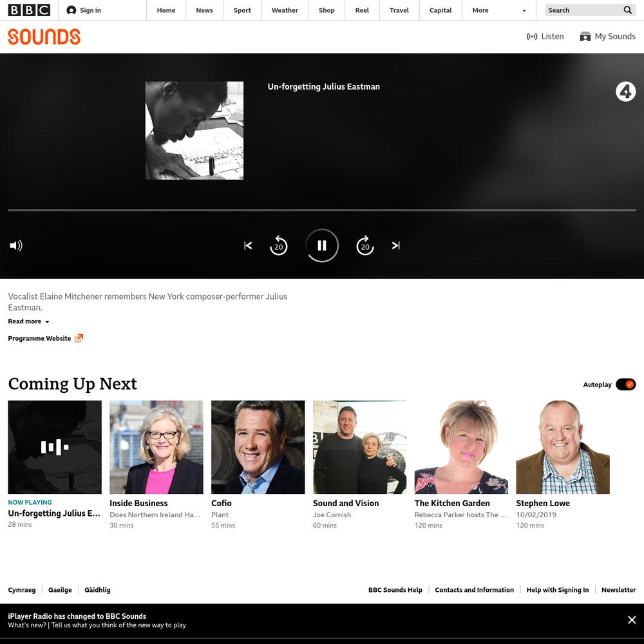Open Help with Signing In
644x644 pixels.
558,590
